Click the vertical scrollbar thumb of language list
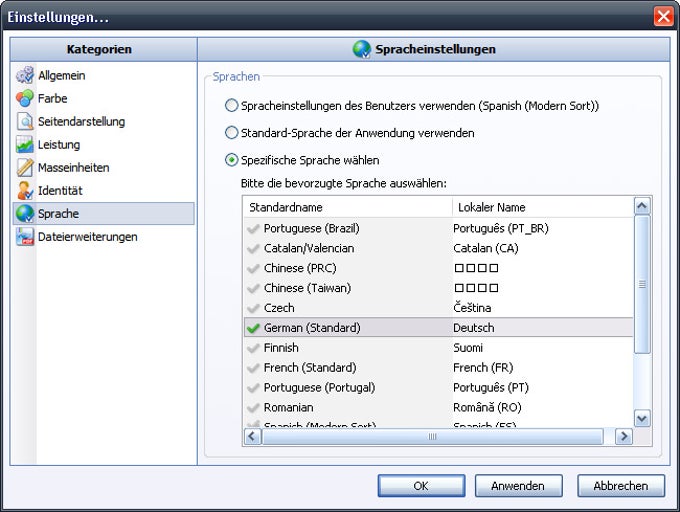680x512 pixels. point(642,284)
